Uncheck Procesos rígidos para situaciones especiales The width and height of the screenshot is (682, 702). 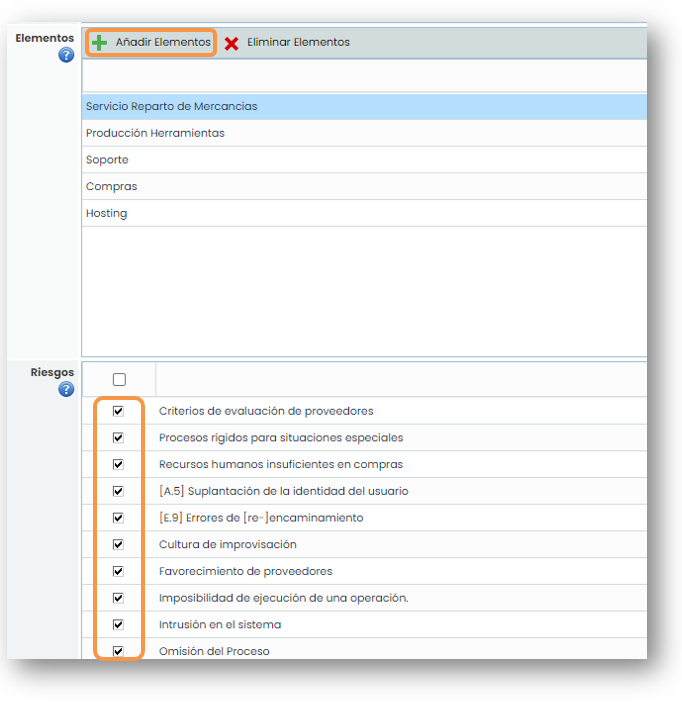(x=119, y=438)
